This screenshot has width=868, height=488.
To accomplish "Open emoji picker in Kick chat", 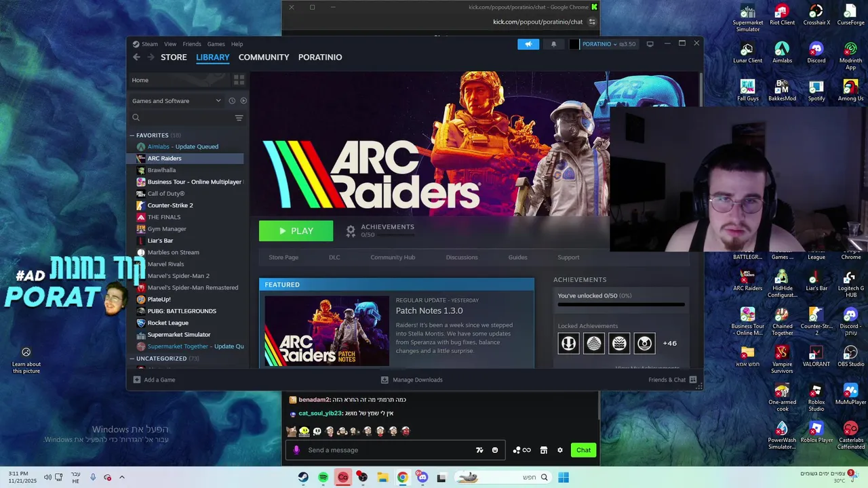I will (x=495, y=450).
